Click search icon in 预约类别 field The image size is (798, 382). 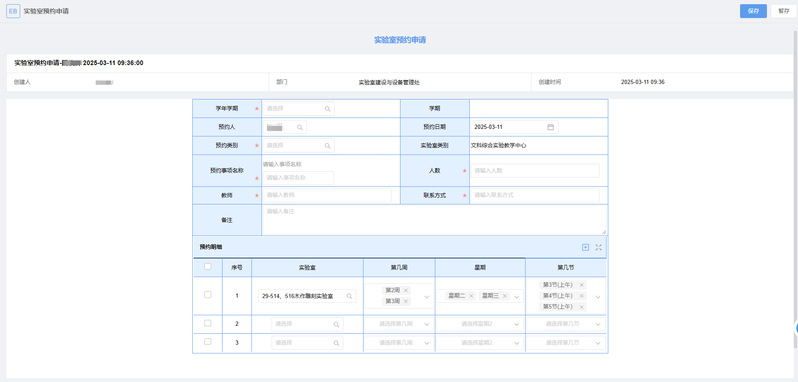click(327, 145)
